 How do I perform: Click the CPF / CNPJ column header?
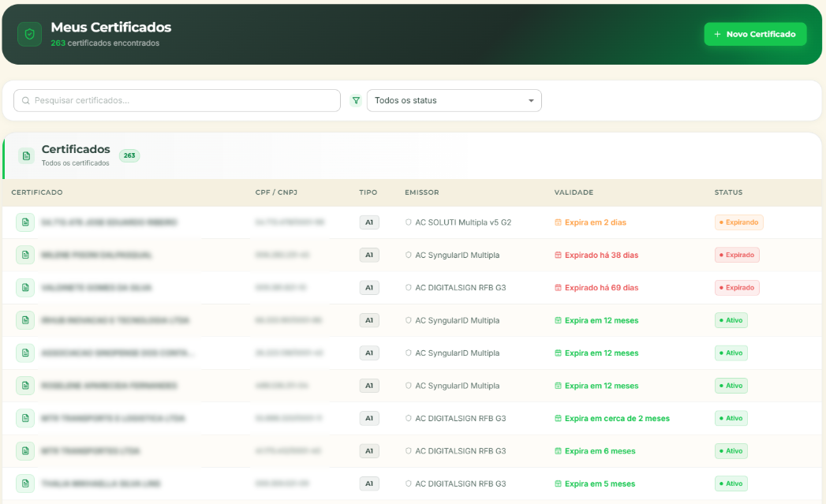[276, 192]
